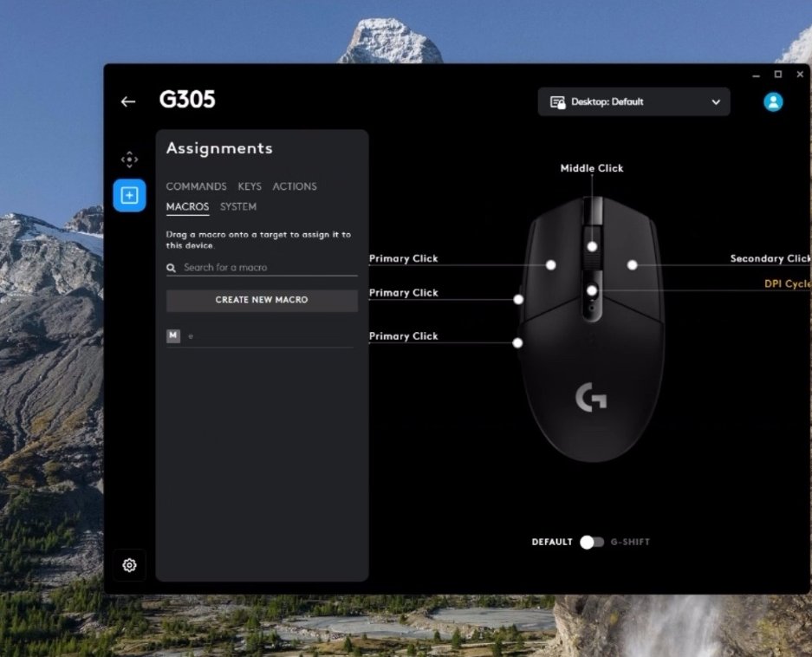This screenshot has width=812, height=657.
Task: Open the user account profile icon
Action: [x=773, y=101]
